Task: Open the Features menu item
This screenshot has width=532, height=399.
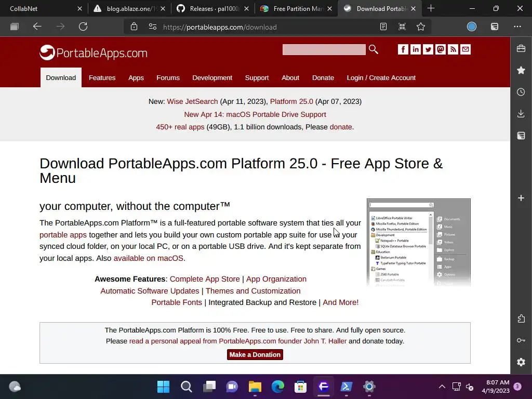Action: 102,78
